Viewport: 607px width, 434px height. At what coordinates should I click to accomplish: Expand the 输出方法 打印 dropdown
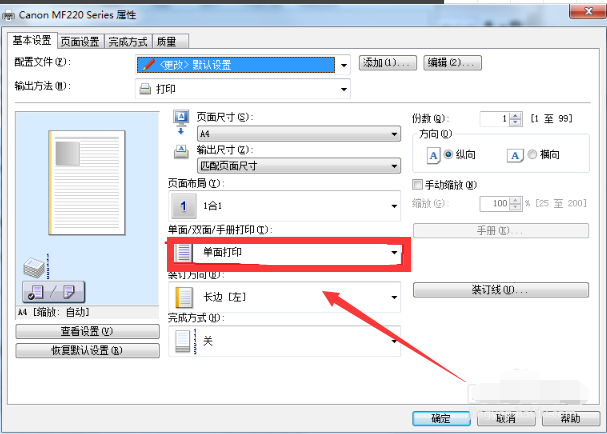[x=243, y=89]
